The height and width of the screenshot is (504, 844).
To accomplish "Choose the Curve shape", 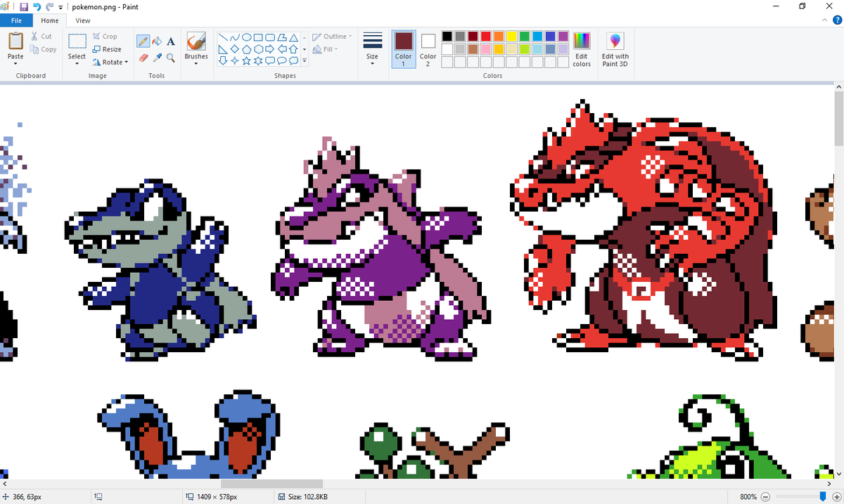I will [x=234, y=37].
